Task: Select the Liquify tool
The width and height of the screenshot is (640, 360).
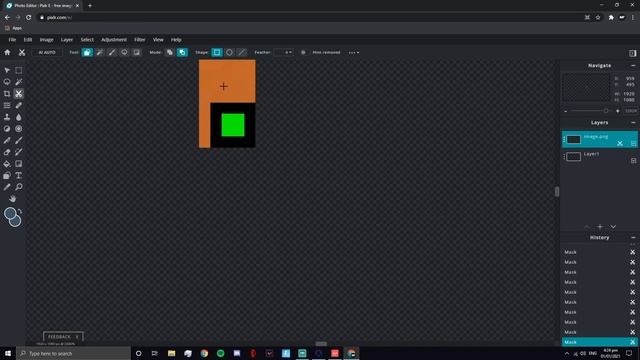Action: (x=7, y=105)
